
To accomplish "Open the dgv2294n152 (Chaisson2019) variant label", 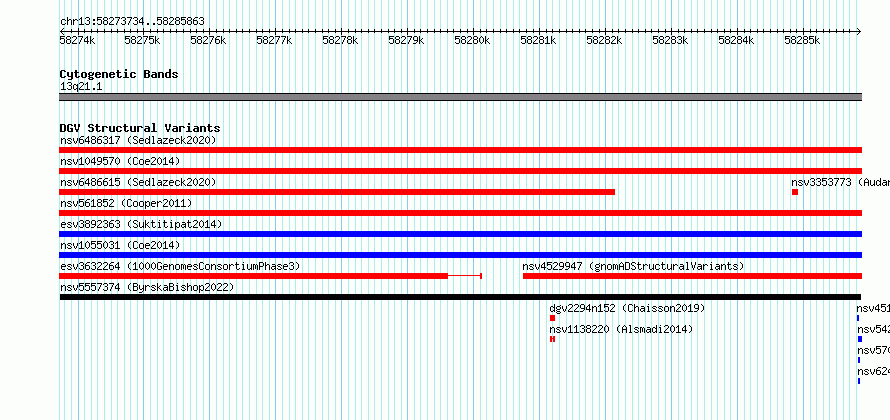I will coord(627,308).
